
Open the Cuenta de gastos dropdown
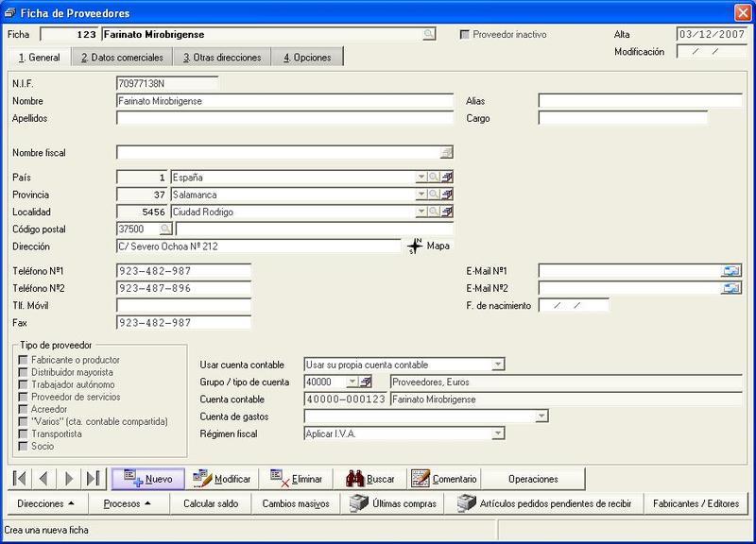coord(541,416)
